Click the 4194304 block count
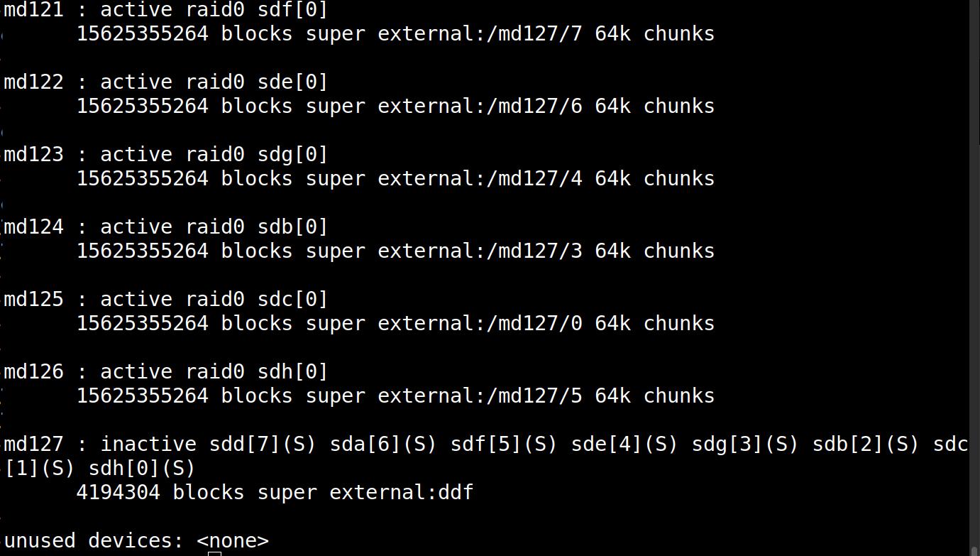 tap(119, 493)
